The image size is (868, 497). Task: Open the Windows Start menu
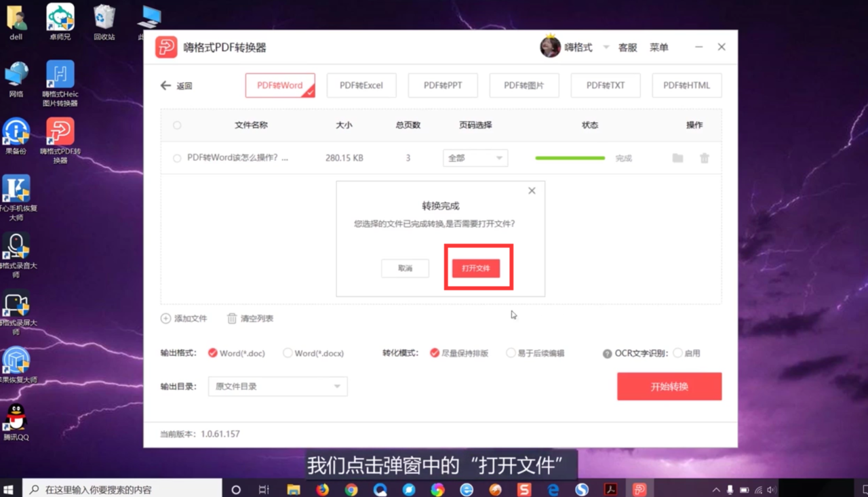[x=9, y=489]
